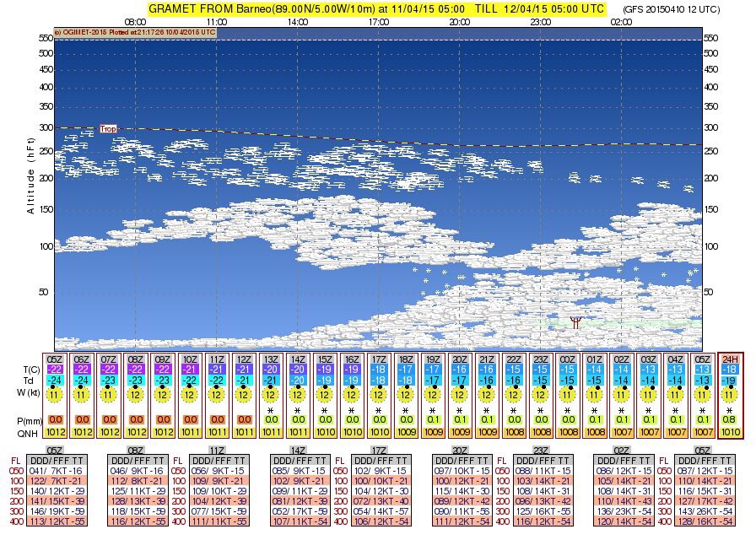
Task: Click the OGIMET-2015 plotted timestamp label
Action: (135, 32)
